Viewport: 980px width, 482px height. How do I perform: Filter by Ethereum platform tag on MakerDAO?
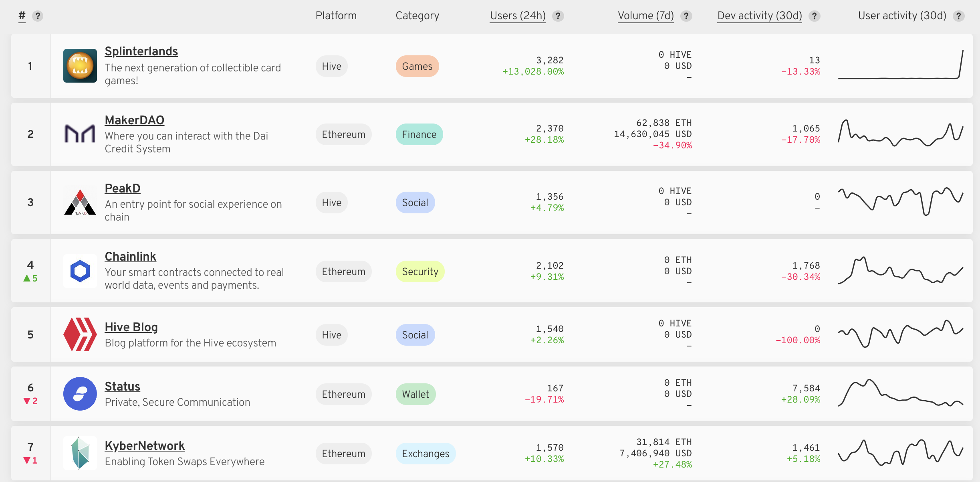(x=344, y=134)
